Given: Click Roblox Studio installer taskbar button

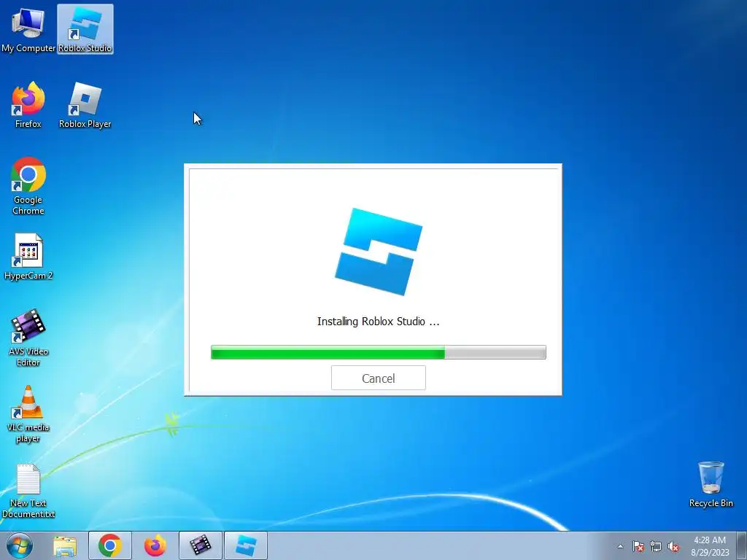Looking at the screenshot, I should coord(246,545).
